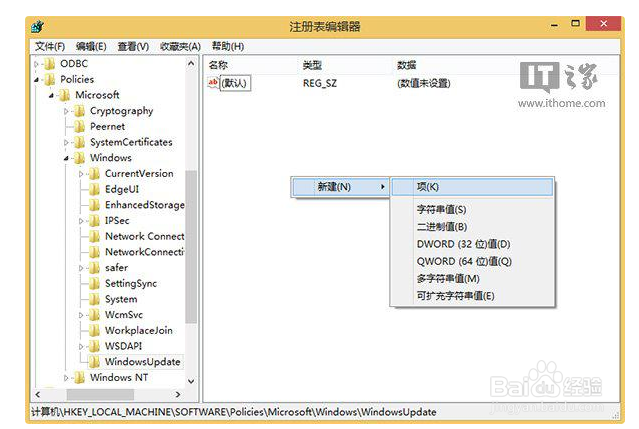Click the tree scroll-right arrow
Screen dimensions: 639x429
click(178, 394)
